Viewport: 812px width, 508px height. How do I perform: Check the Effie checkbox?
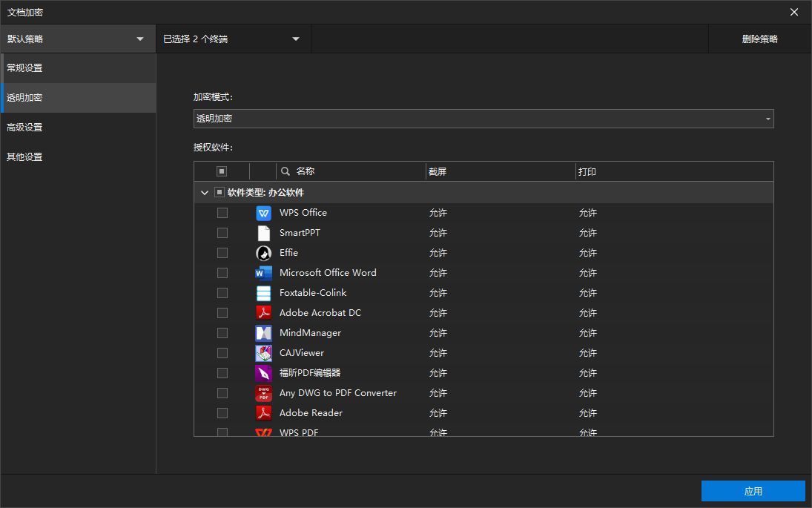pos(222,253)
